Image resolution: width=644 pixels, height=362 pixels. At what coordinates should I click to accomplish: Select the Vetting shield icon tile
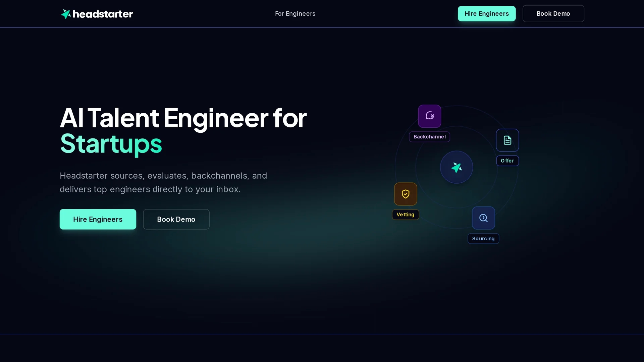click(x=406, y=194)
